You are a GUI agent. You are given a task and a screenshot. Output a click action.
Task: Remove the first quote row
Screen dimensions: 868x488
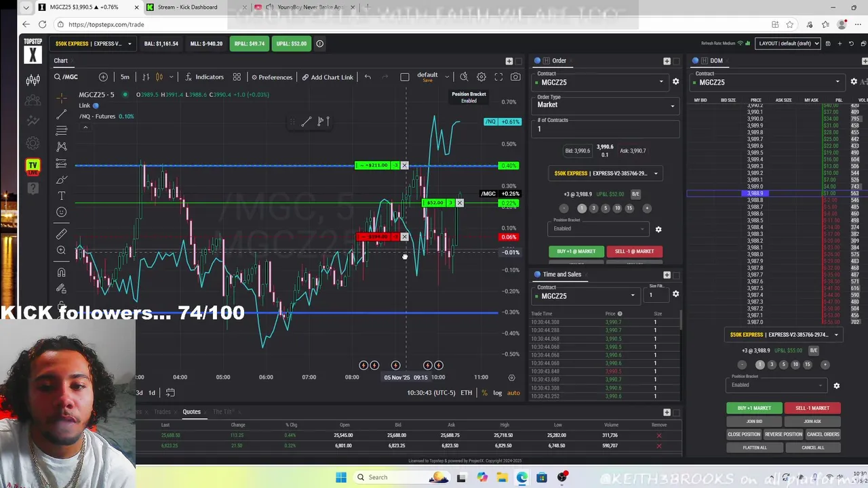pos(658,435)
